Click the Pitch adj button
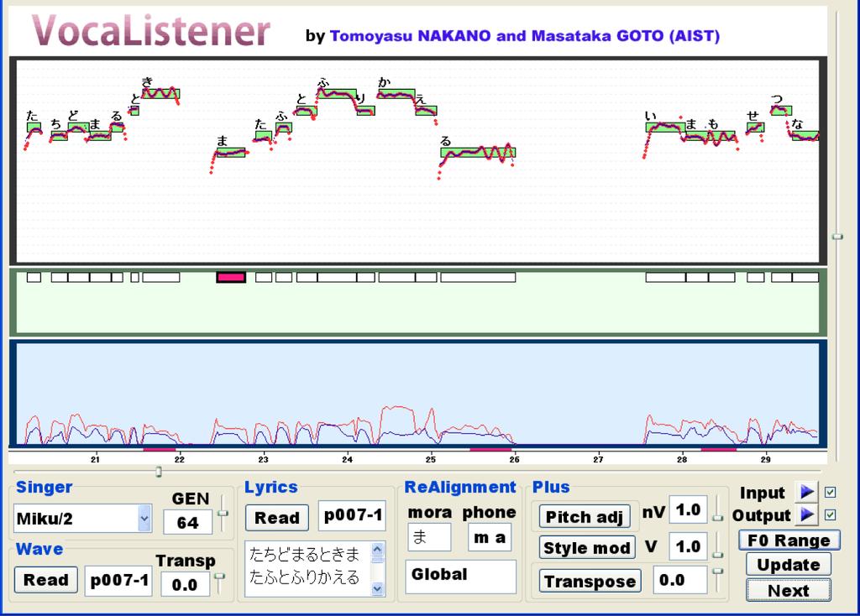Screen dimensions: 860x616 point(585,517)
